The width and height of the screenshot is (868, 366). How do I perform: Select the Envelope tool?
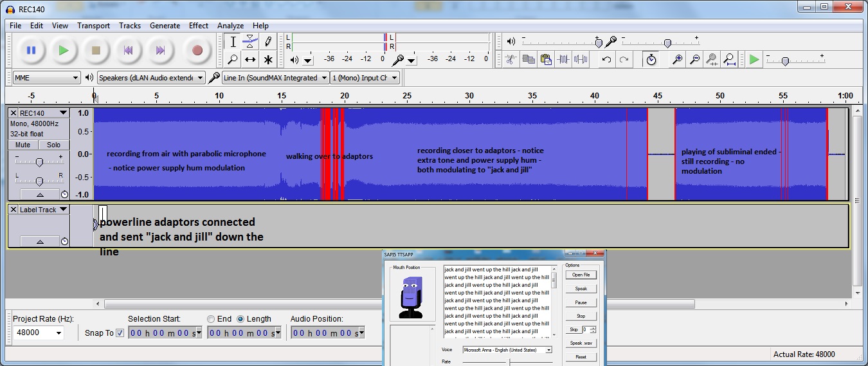coord(251,42)
